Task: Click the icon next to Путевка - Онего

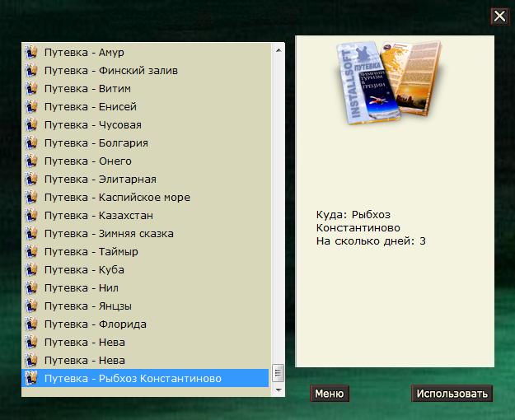Action: [31, 161]
